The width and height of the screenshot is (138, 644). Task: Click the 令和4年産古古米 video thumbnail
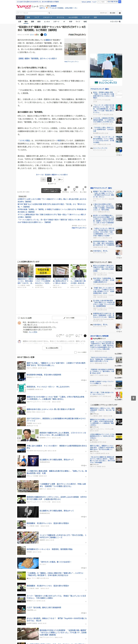pos(43,271)
